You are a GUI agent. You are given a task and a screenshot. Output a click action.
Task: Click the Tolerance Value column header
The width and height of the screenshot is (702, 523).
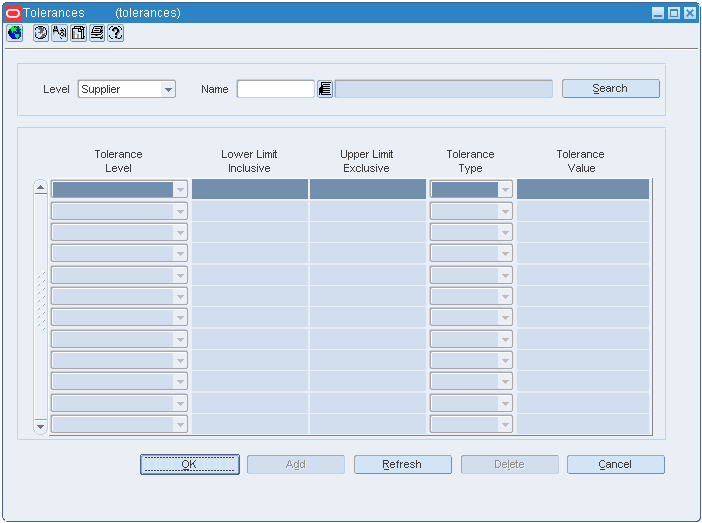[581, 161]
